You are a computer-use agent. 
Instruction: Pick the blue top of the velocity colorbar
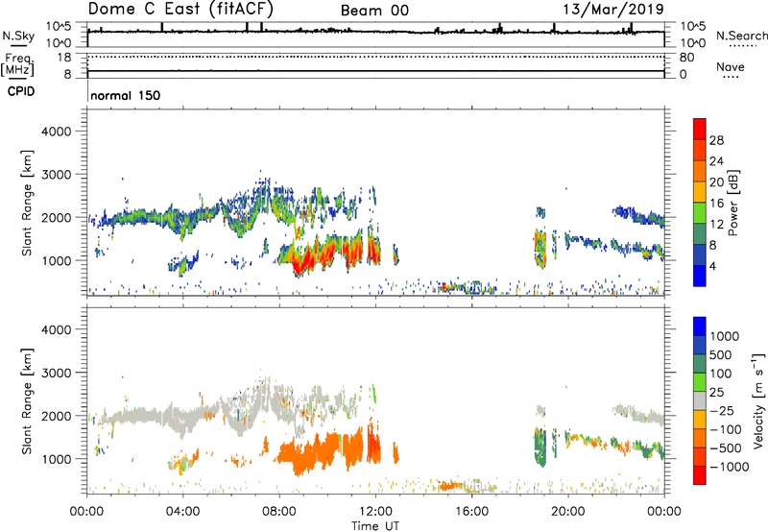700,326
